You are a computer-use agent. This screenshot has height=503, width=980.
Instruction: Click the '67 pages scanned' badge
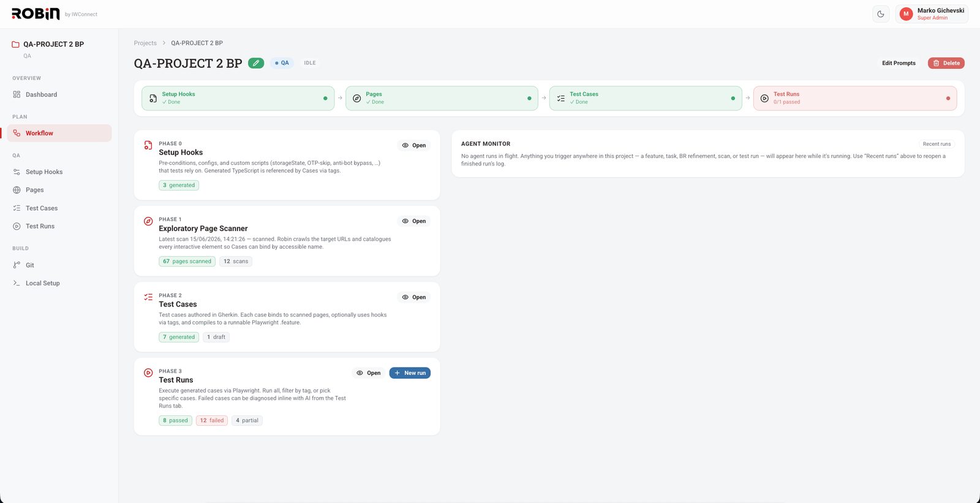tap(187, 261)
